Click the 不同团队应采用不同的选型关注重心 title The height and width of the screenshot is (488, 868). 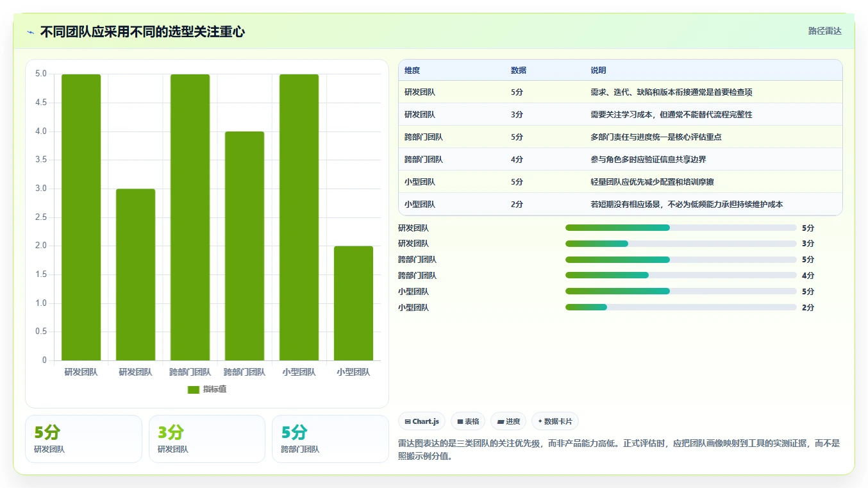(x=142, y=32)
